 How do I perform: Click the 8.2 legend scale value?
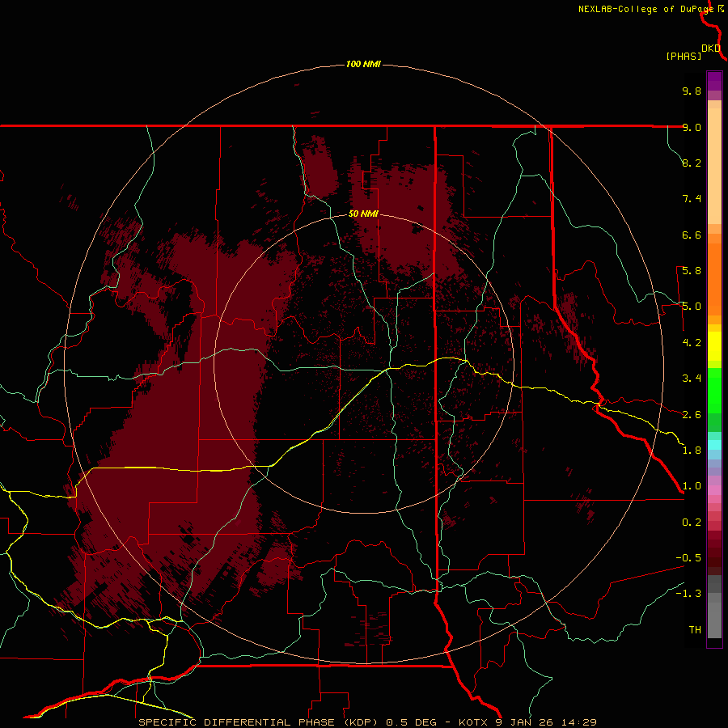pos(692,163)
